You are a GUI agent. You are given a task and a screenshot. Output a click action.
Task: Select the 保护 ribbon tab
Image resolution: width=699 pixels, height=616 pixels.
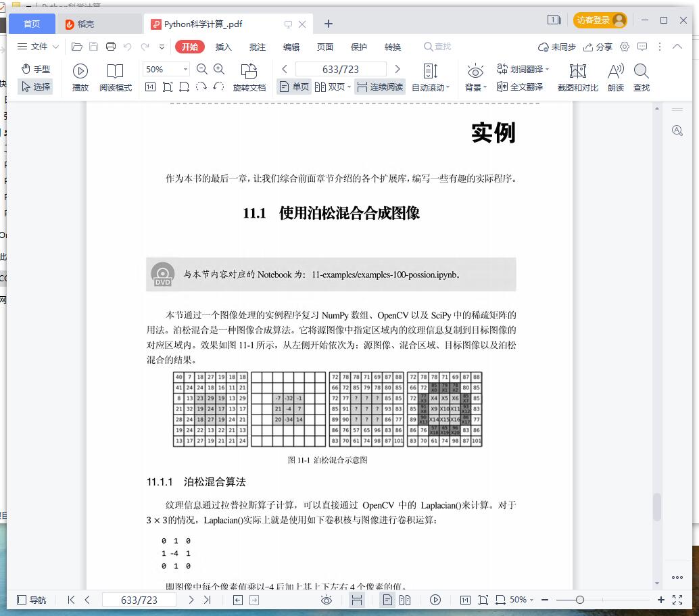pyautogui.click(x=359, y=47)
